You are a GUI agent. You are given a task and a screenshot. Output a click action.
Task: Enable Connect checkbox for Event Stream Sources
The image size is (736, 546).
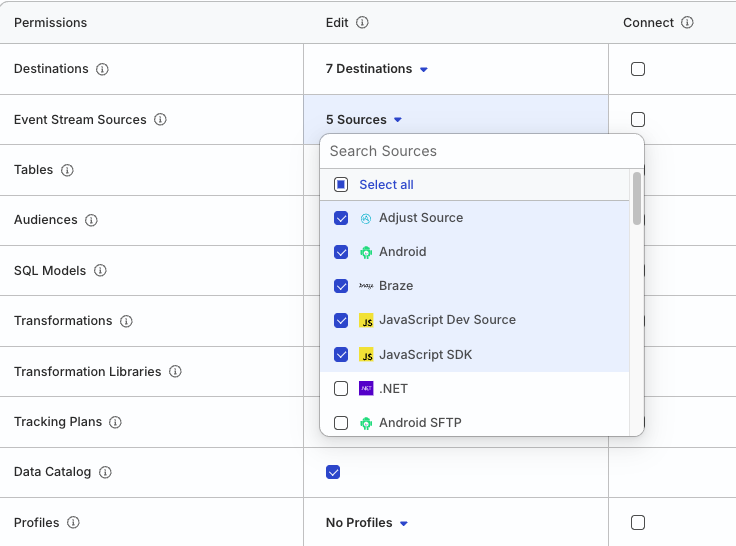[x=638, y=119]
